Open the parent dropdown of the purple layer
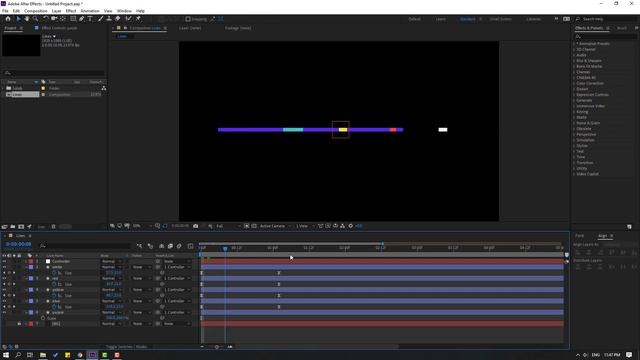The height and width of the screenshot is (360, 640). 177,312
